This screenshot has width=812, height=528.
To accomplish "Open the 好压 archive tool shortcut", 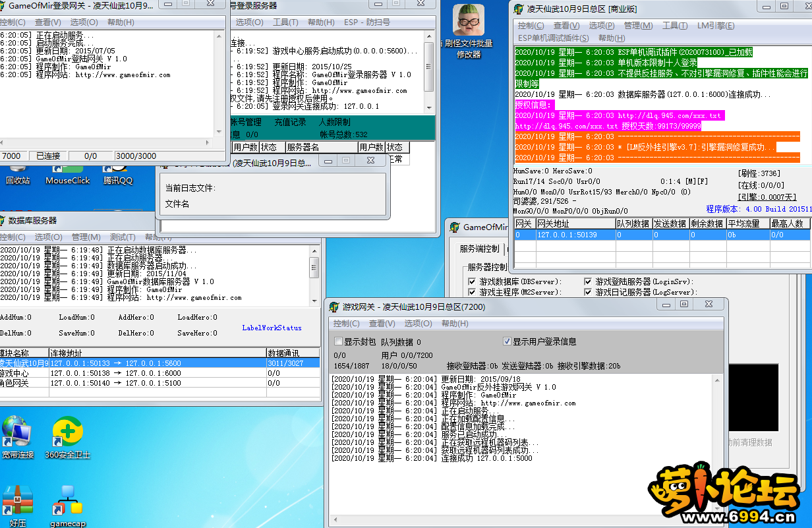I will click(x=17, y=506).
